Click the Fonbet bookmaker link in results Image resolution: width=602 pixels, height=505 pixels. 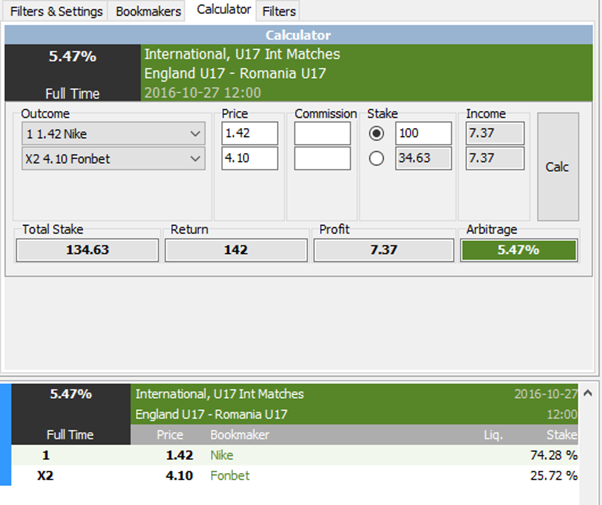click(x=230, y=475)
